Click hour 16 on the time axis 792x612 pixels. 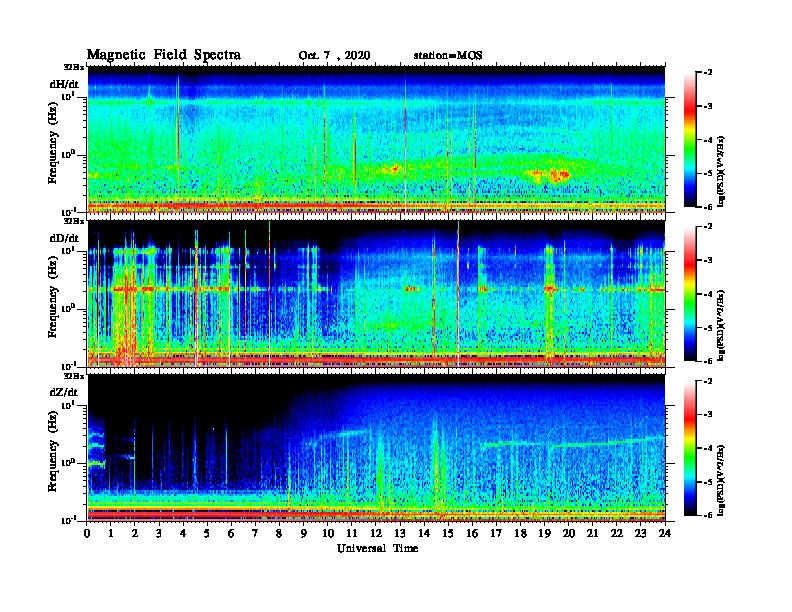[x=472, y=533]
